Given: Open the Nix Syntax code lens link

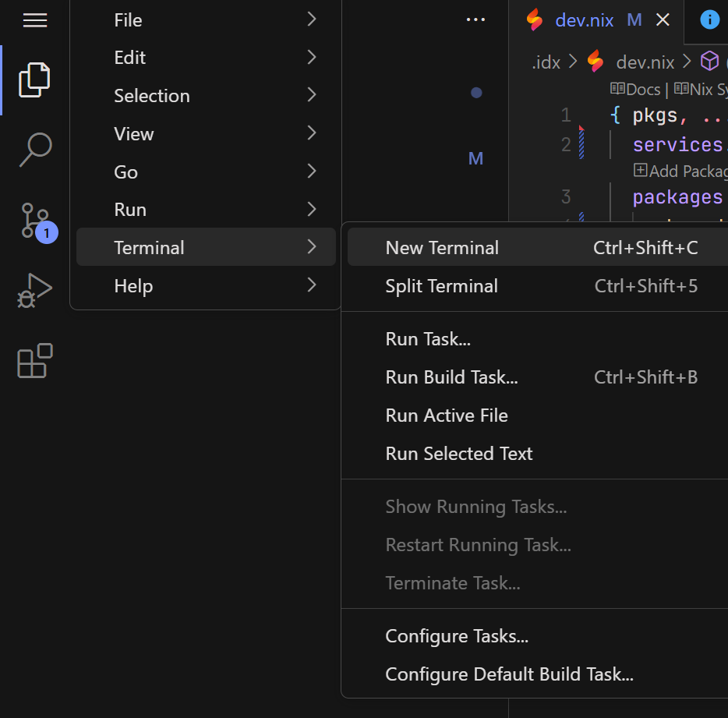Looking at the screenshot, I should click(x=701, y=89).
